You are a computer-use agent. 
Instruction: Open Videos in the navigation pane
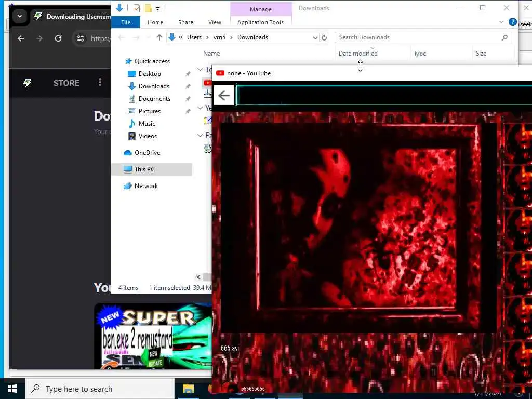(x=148, y=136)
